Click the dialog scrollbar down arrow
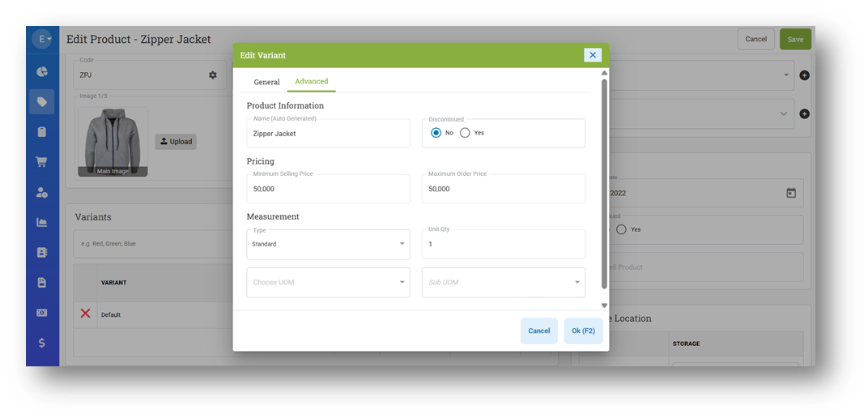This screenshot has width=868, height=419. pyautogui.click(x=604, y=306)
